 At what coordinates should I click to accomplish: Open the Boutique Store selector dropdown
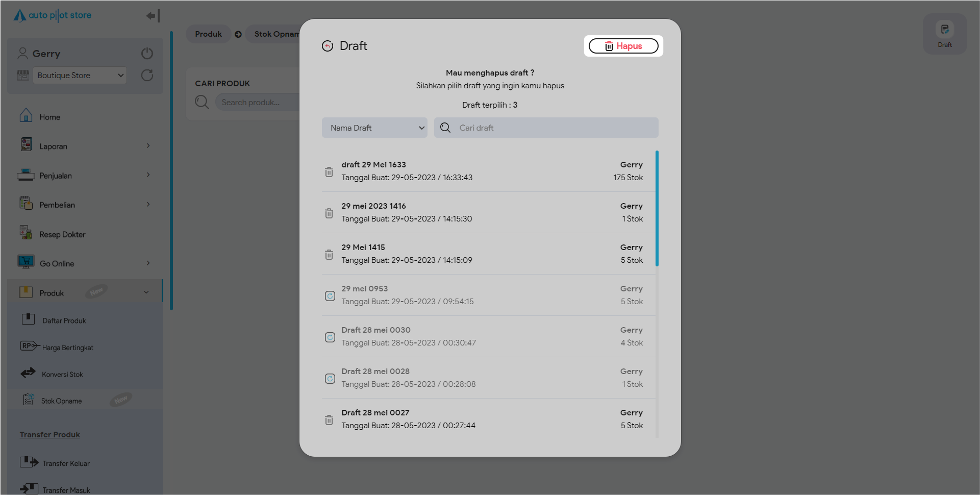(x=80, y=76)
